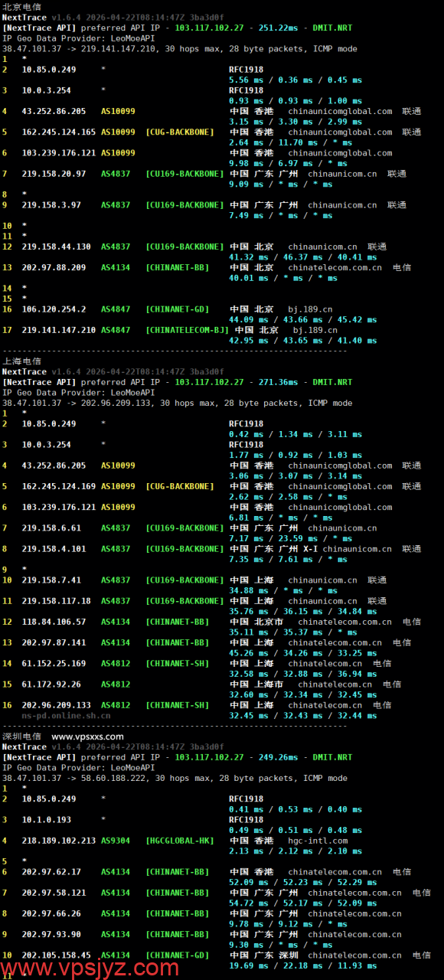Click hop IP 61.152.25.169

pyautogui.click(x=54, y=663)
